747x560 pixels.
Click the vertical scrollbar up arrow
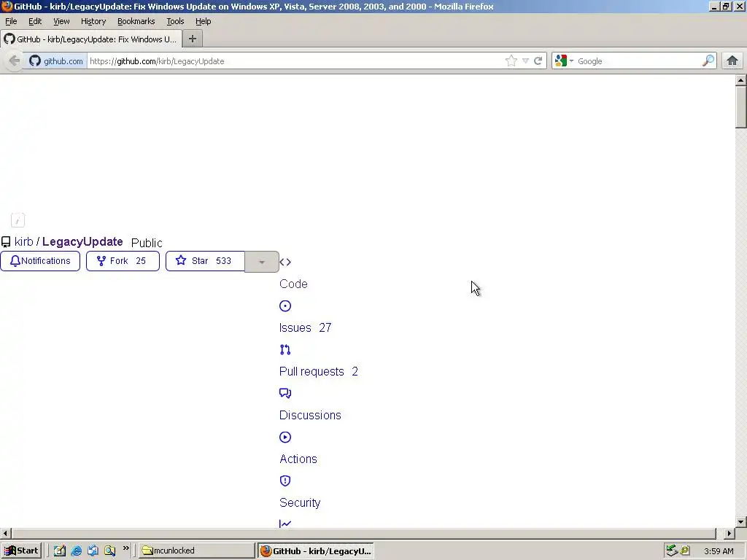(741, 80)
